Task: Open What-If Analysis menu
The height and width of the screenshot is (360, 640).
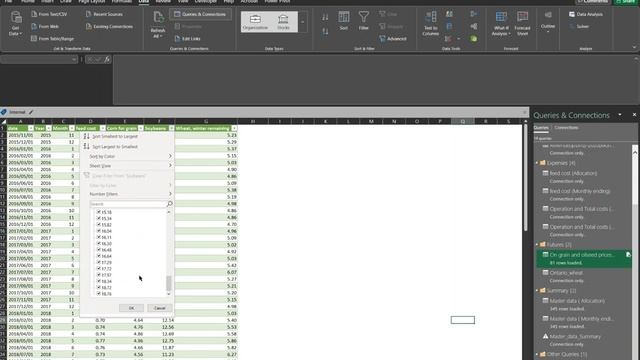Action: pos(501,24)
